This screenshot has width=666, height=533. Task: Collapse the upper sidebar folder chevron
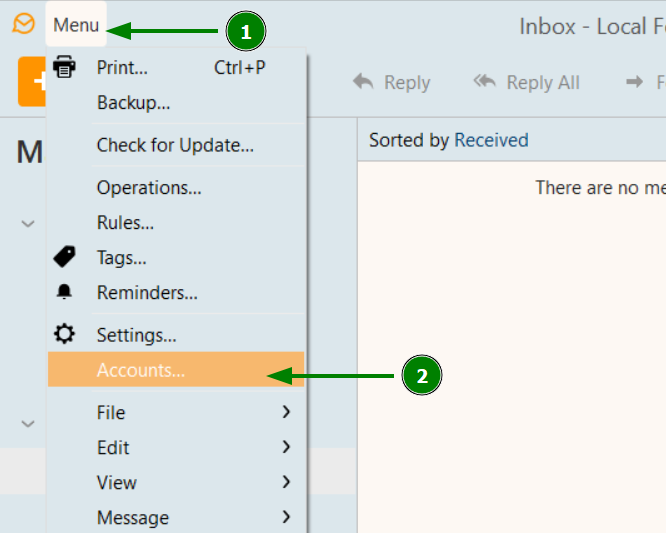[x=28, y=223]
